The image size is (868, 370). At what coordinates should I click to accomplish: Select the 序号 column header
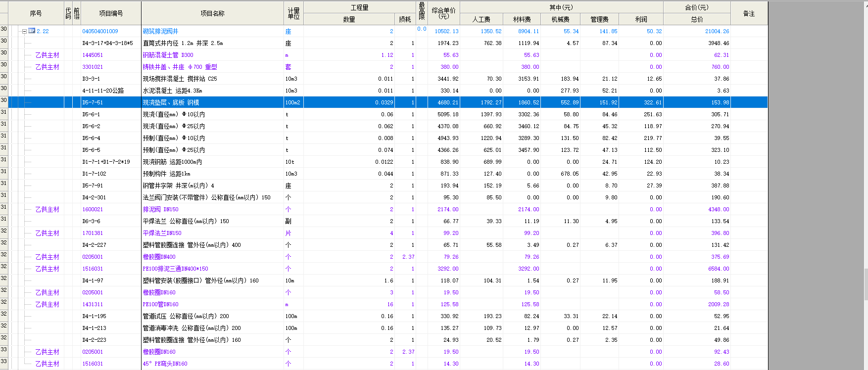(36, 13)
